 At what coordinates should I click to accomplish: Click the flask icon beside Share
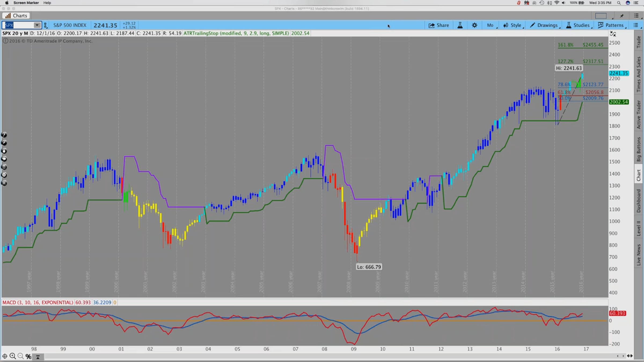point(460,25)
